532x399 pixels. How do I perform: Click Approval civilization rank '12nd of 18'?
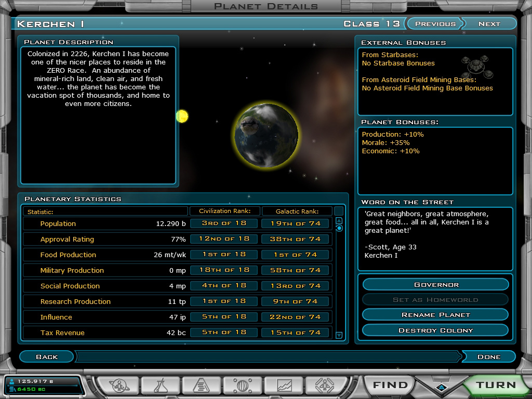tap(224, 239)
